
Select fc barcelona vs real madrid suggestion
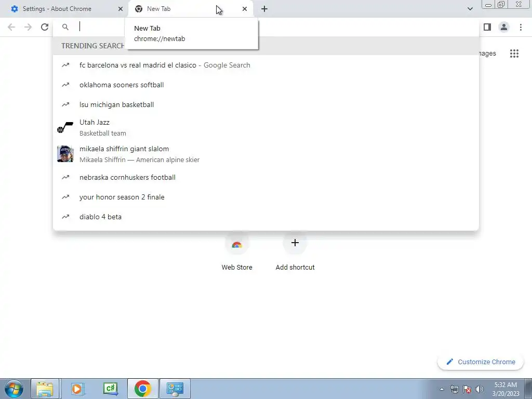tap(266, 65)
